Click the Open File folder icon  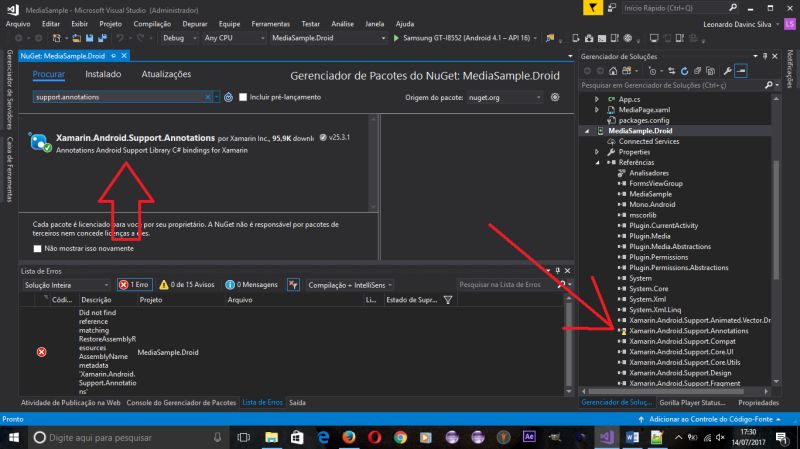(77, 38)
